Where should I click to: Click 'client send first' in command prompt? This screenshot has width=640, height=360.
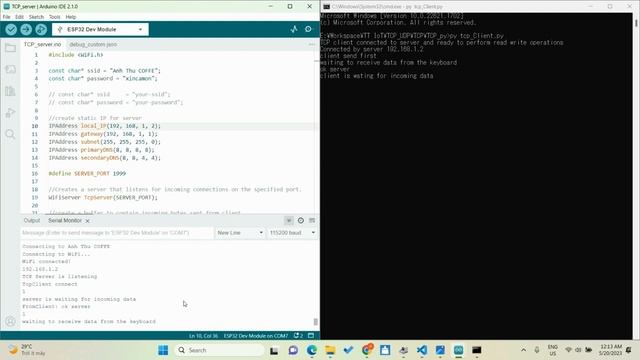pyautogui.click(x=348, y=56)
